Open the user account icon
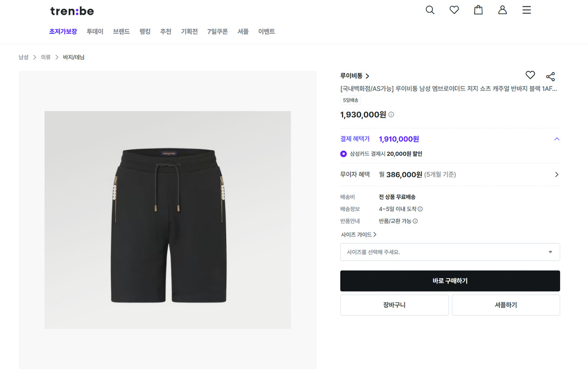Screen dimensions: 588x371 503,10
